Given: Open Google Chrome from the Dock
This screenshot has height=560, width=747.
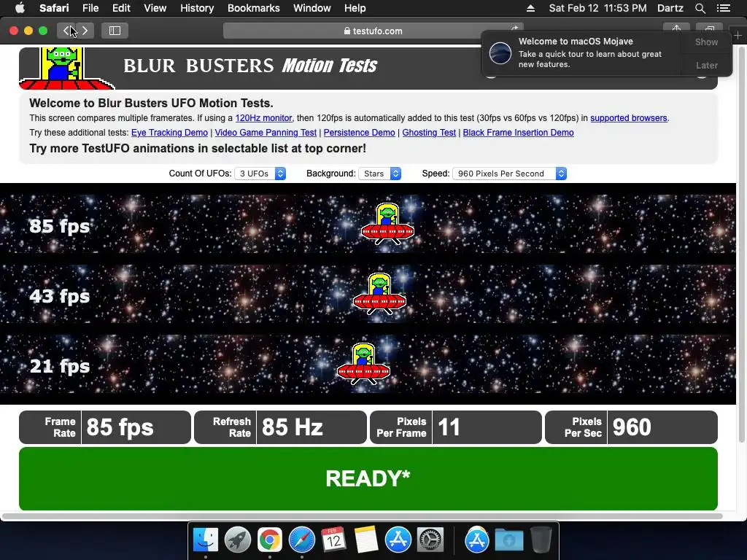Looking at the screenshot, I should click(270, 540).
